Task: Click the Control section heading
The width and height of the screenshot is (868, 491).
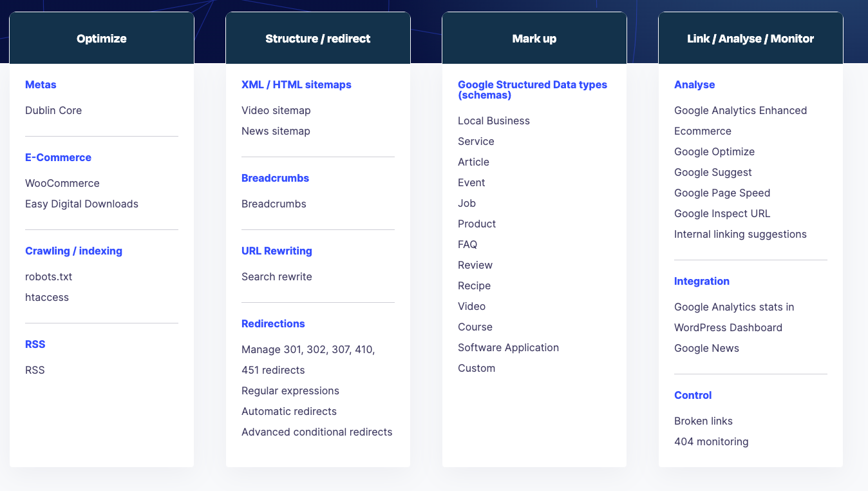Action: pos(693,395)
